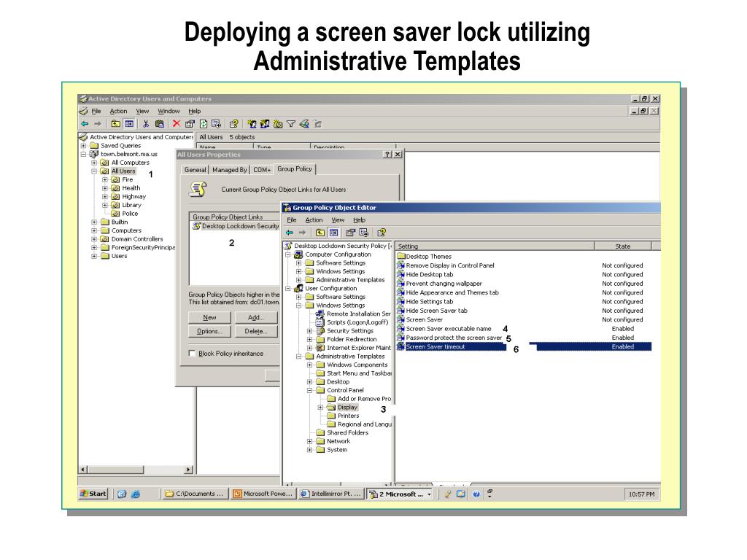Click the funnel Filter Options icon
The height and width of the screenshot is (560, 747).
coord(290,124)
